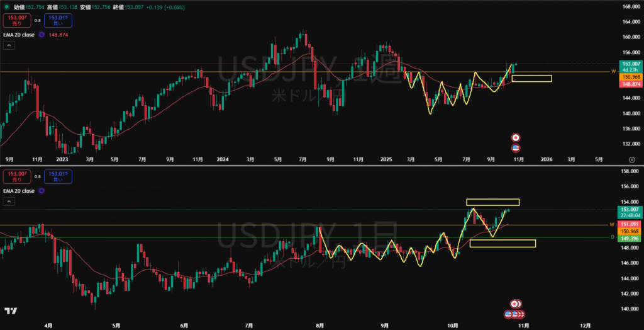This screenshot has width=644, height=330.
Task: Click the EMA 20 purple status icon on daily chart
Action: pyautogui.click(x=41, y=190)
